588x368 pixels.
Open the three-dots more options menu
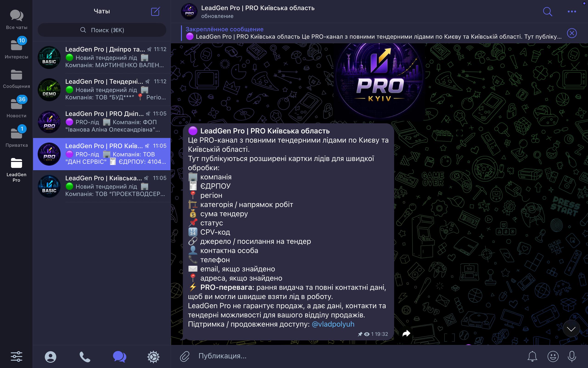coord(572,11)
